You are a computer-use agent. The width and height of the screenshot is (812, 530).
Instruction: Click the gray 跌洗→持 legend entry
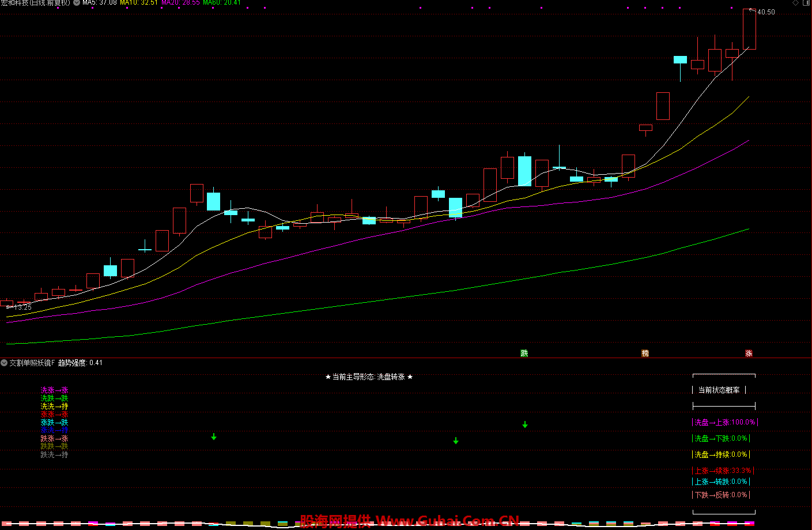pyautogui.click(x=54, y=455)
